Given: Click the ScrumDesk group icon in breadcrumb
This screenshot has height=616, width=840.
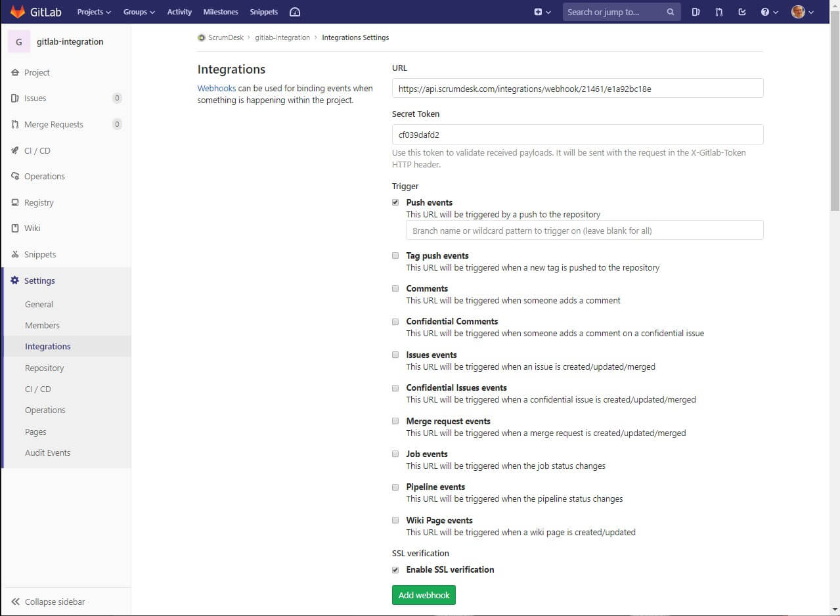Looking at the screenshot, I should [x=202, y=37].
